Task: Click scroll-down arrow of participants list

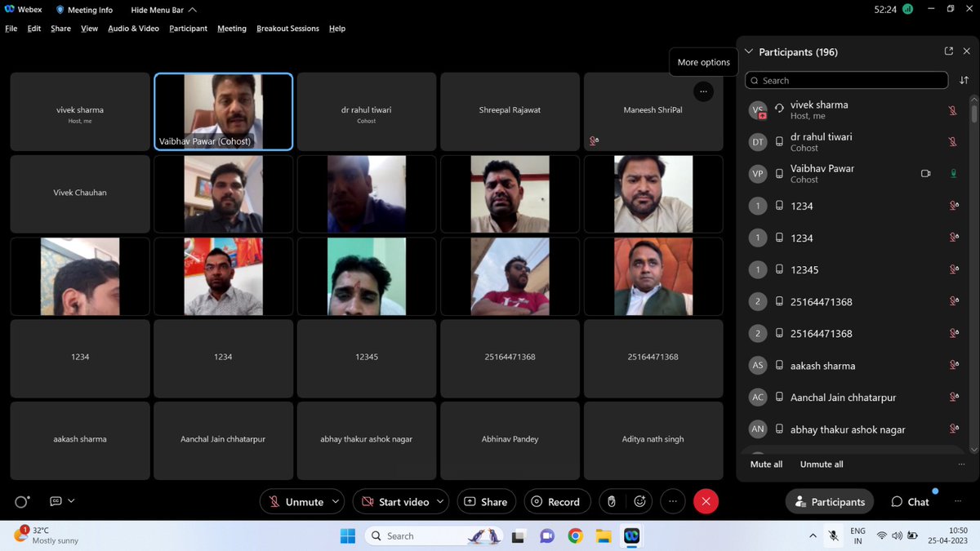Action: [973, 449]
